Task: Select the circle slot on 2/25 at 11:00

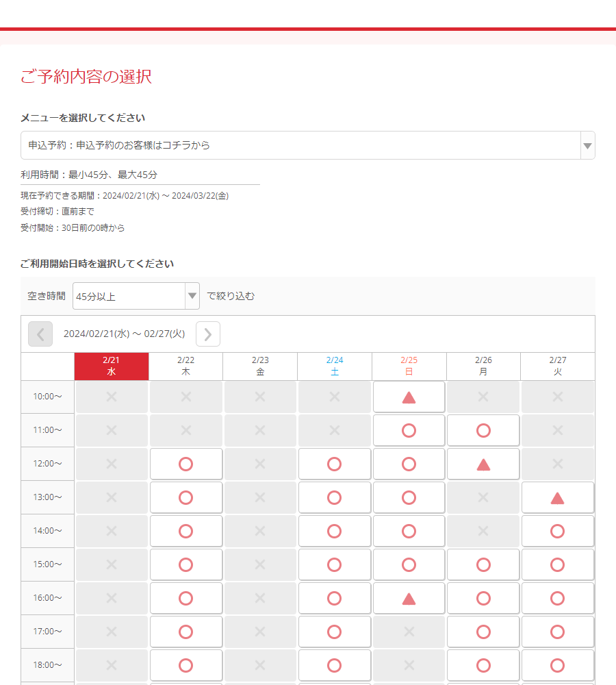Action: (x=409, y=431)
